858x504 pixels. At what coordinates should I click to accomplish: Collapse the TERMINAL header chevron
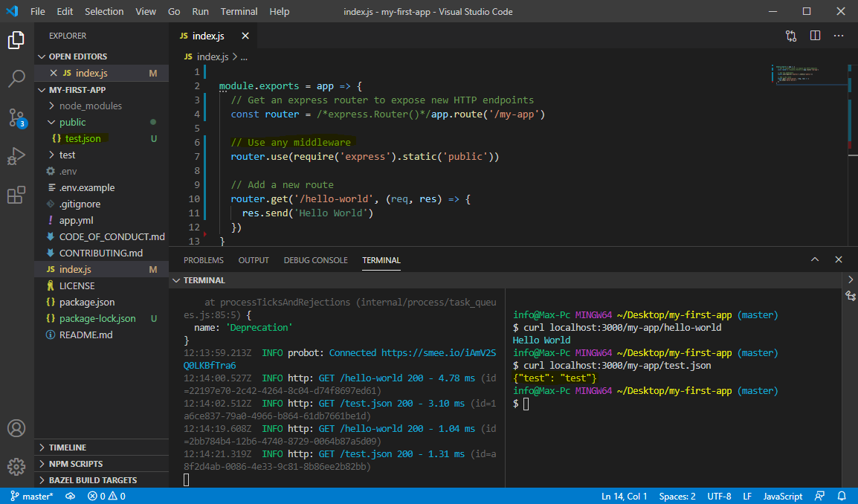176,280
